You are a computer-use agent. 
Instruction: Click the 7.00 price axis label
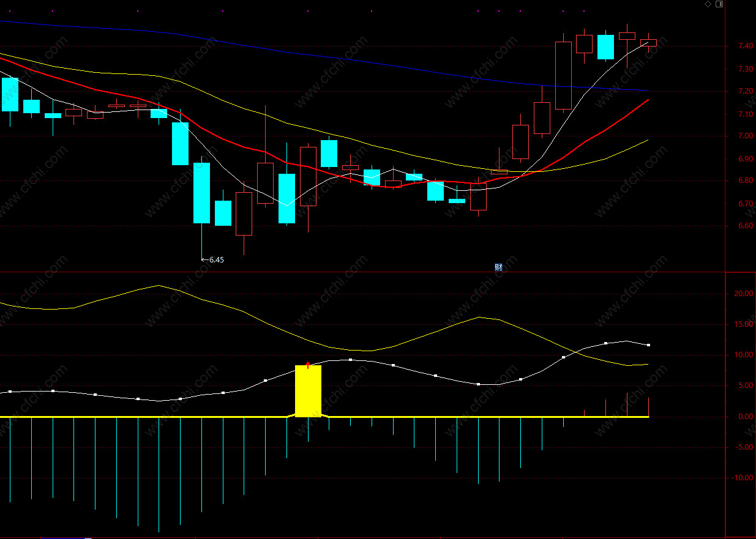tap(745, 136)
